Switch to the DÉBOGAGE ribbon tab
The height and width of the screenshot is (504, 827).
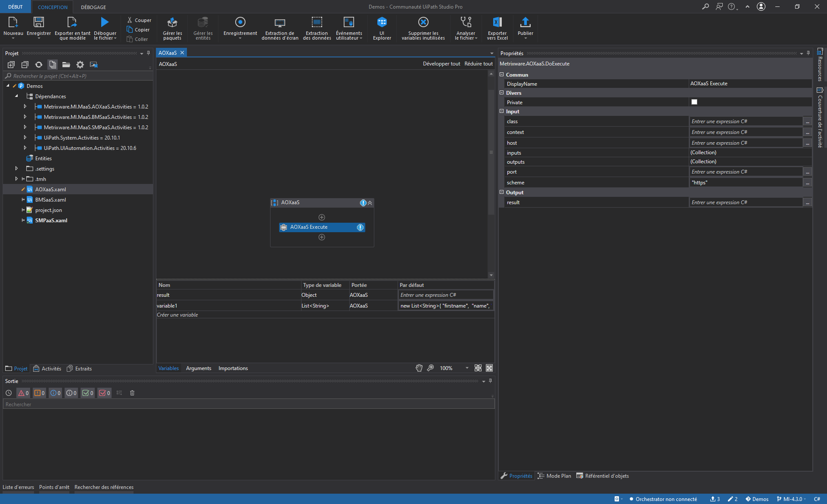coord(93,7)
